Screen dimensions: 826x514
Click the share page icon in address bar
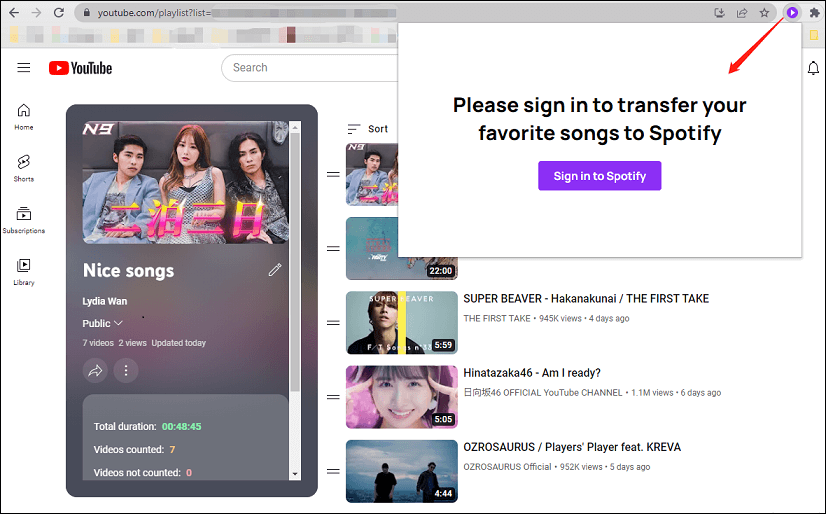(x=742, y=13)
